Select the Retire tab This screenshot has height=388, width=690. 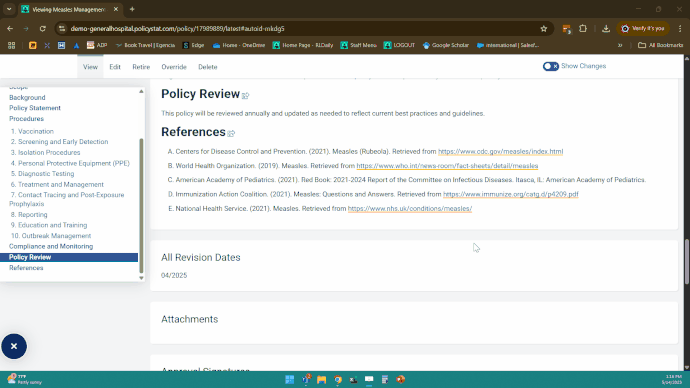[141, 67]
